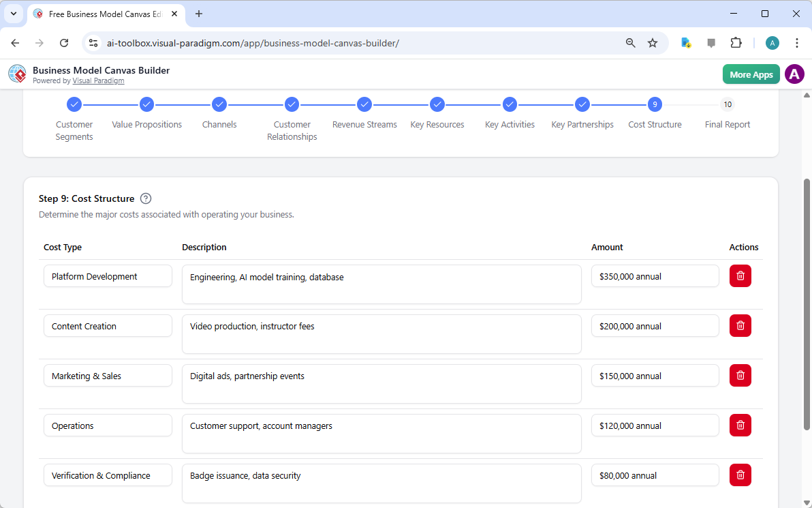Jump to the Final Report step
This screenshot has width=812, height=508.
(728, 104)
